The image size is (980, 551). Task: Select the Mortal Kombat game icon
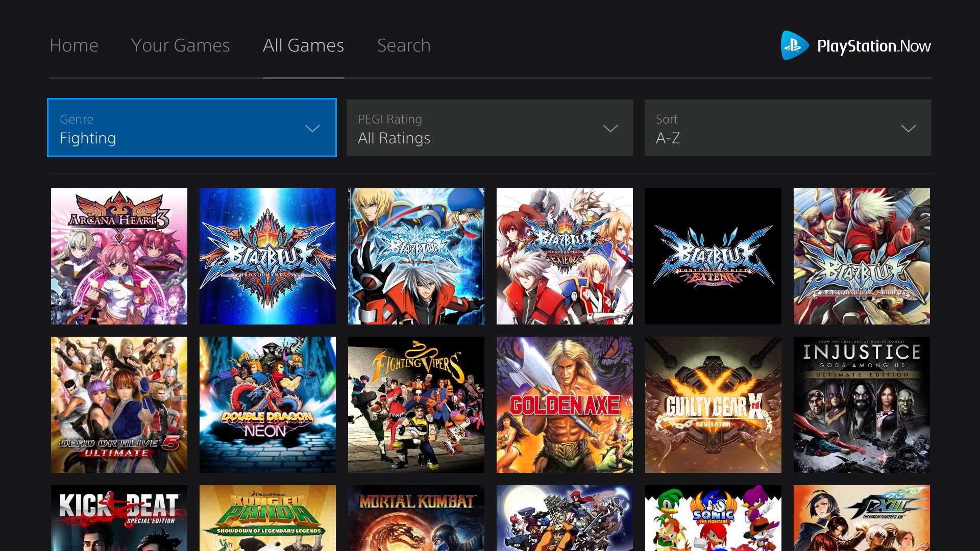pyautogui.click(x=416, y=518)
